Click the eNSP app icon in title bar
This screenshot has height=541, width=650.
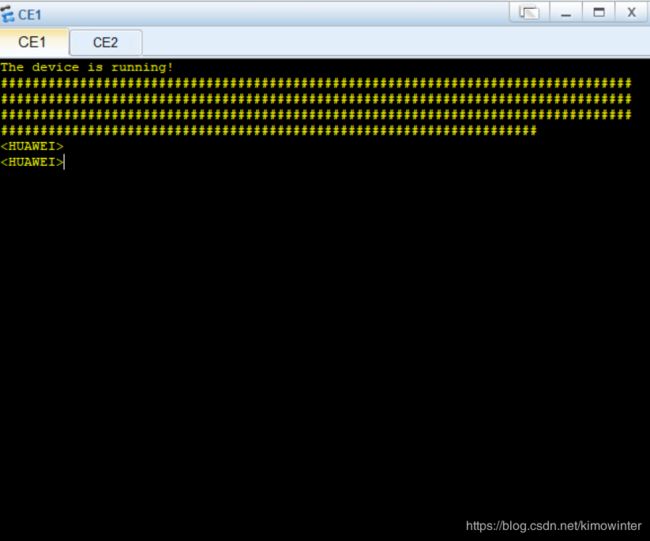[x=7, y=14]
